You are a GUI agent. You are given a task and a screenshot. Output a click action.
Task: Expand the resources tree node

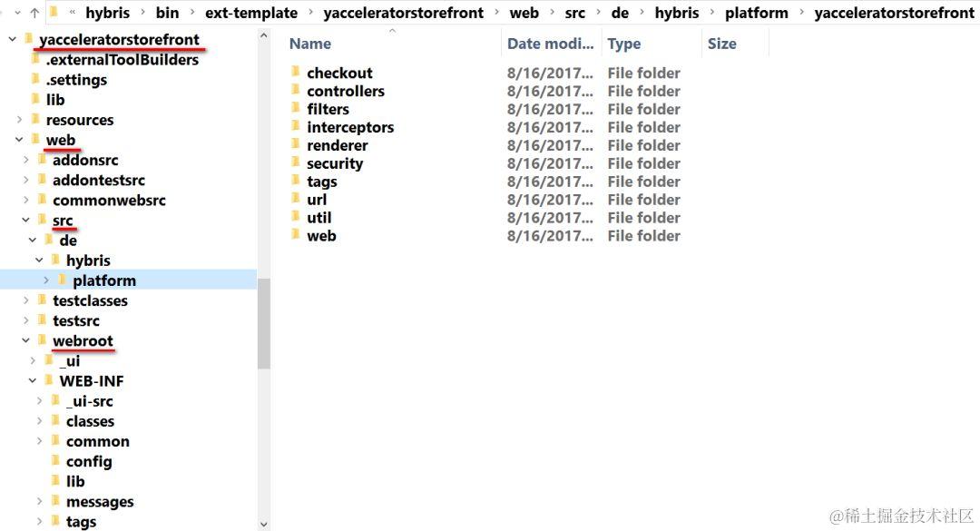[19, 120]
